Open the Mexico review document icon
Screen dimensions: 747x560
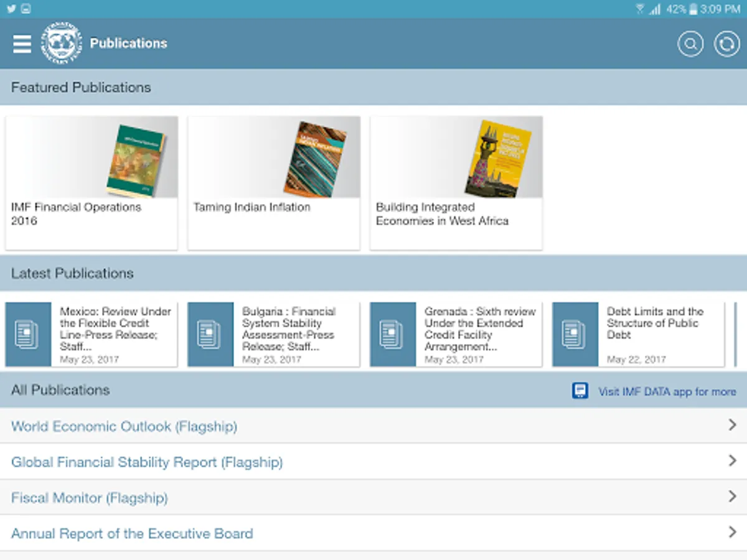click(x=28, y=335)
